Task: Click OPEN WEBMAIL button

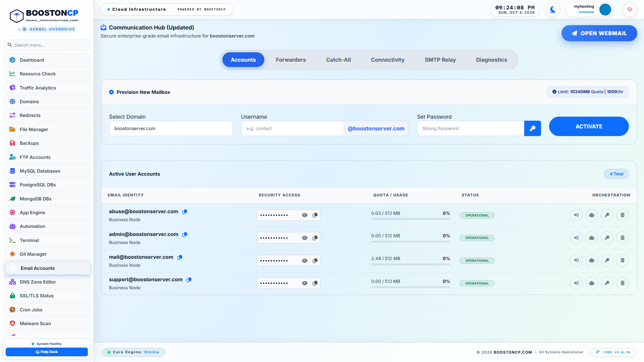Action: pyautogui.click(x=599, y=33)
